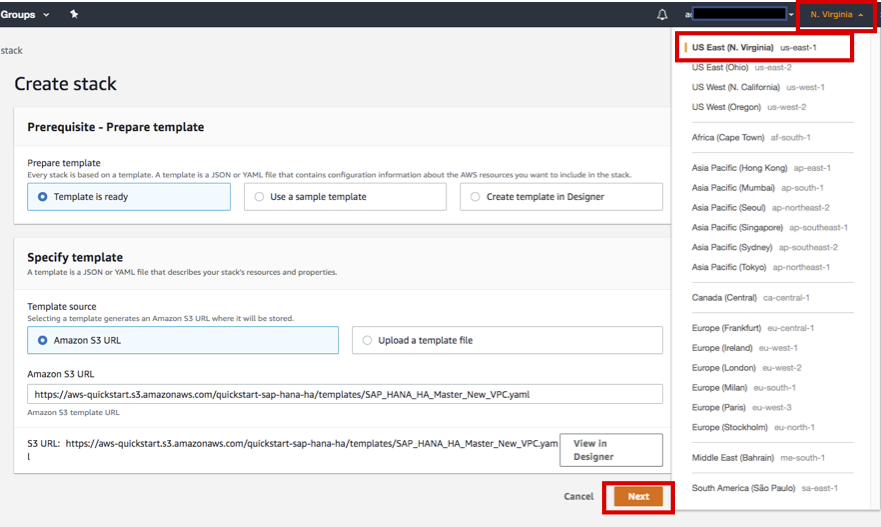The image size is (881, 527).
Task: Select US East (Ohio) region
Action: point(741,67)
